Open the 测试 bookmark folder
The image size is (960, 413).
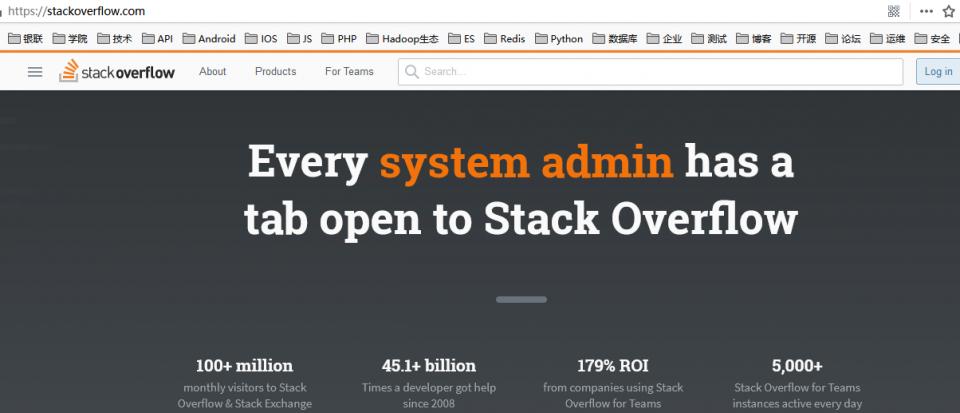(709, 39)
